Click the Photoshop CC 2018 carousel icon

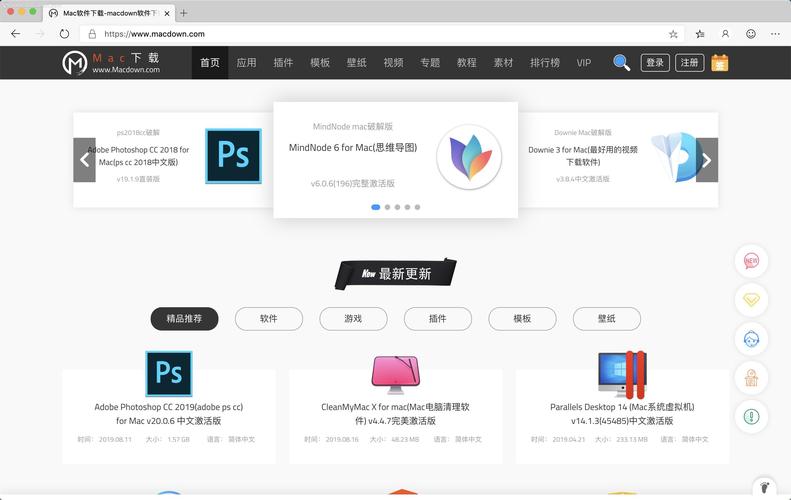point(234,156)
